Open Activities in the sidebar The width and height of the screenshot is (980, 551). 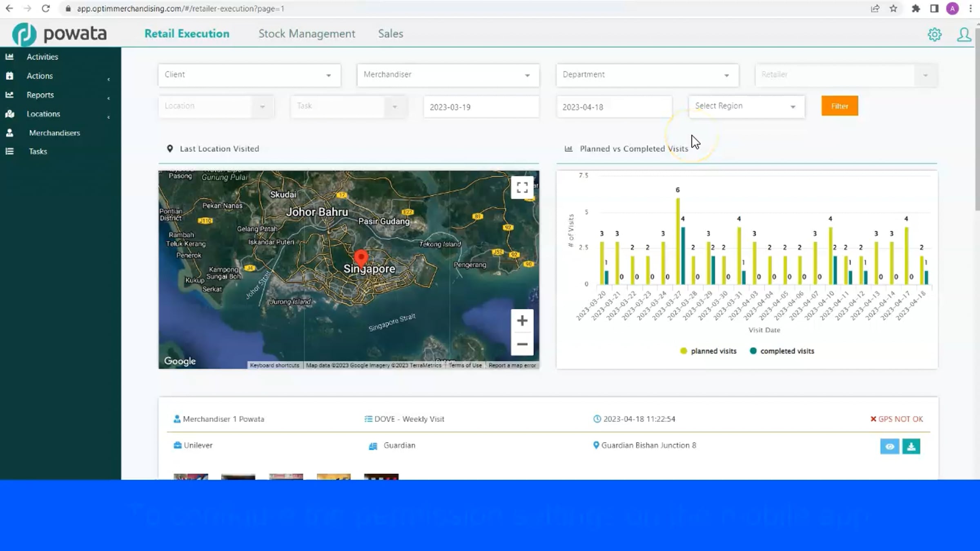42,57
